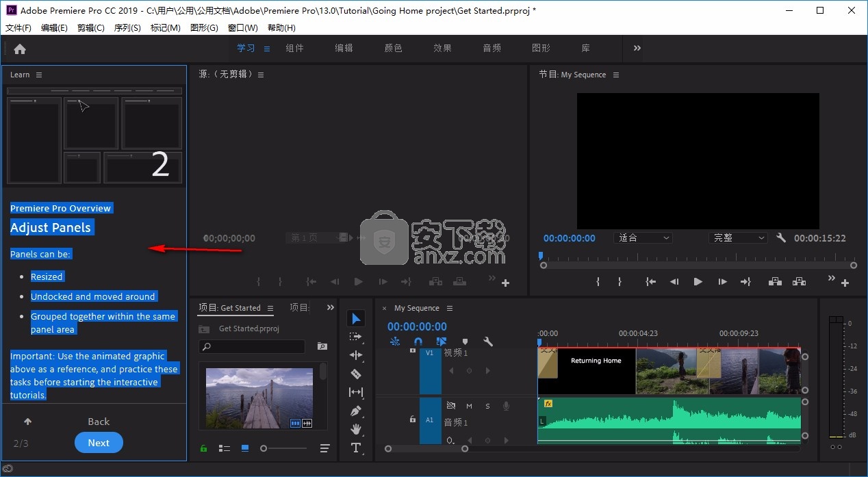Switch Project panel to icon view
This screenshot has height=477, width=868.
[x=244, y=448]
